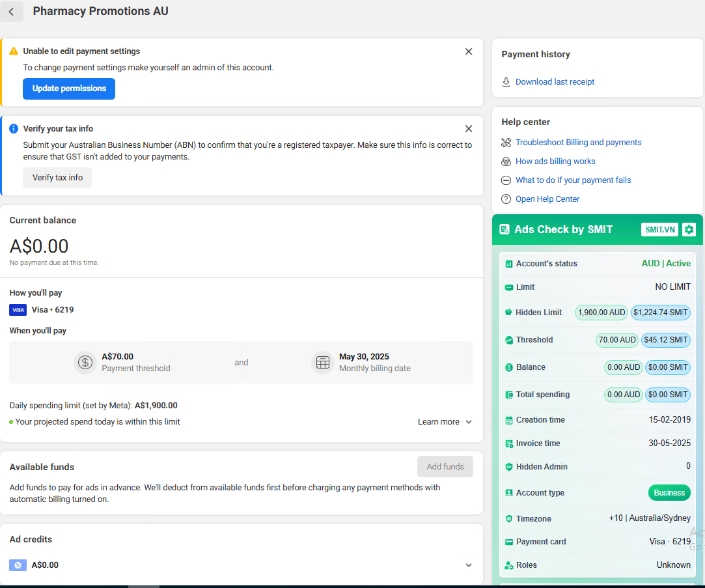
Task: Click the Update permissions button
Action: (69, 89)
